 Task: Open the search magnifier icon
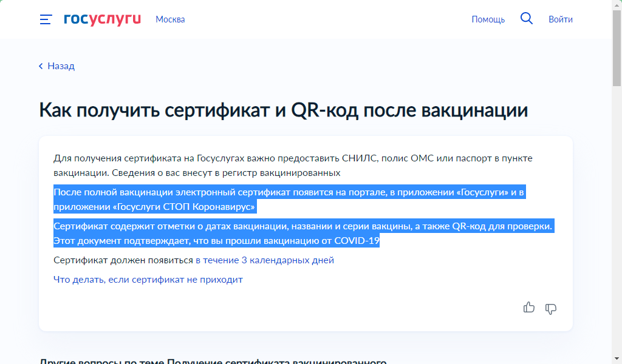527,18
